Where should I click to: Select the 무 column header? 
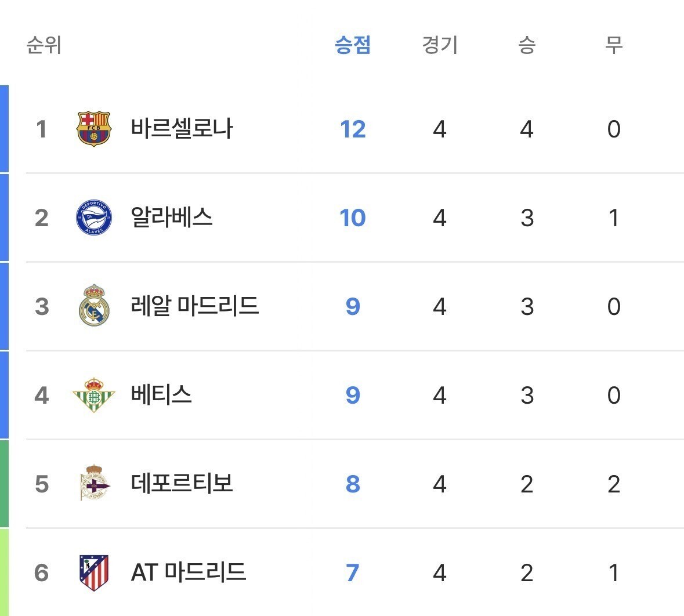(x=613, y=45)
